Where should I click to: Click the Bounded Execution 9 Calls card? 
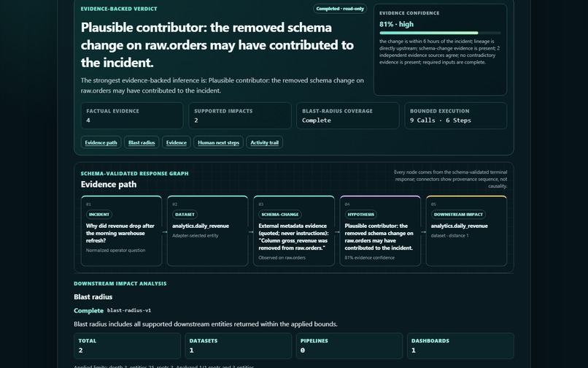tap(456, 115)
